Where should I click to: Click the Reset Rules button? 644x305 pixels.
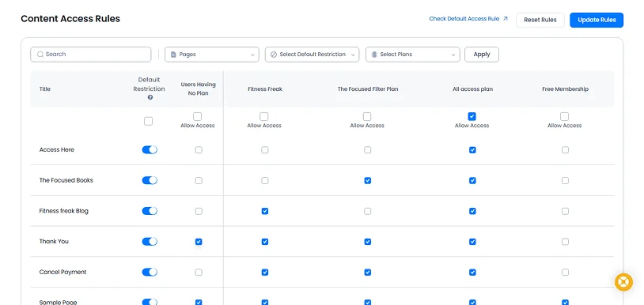point(540,20)
